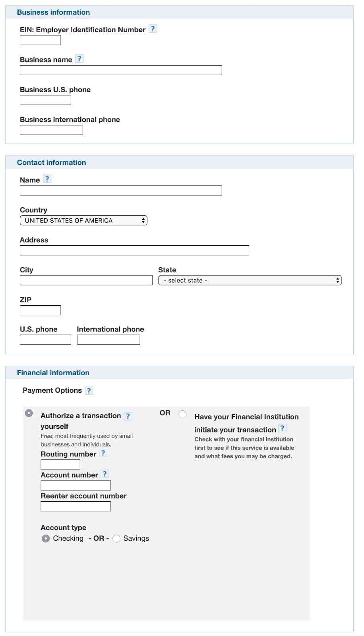Click inside the Address field
364x636 pixels.
pos(134,250)
